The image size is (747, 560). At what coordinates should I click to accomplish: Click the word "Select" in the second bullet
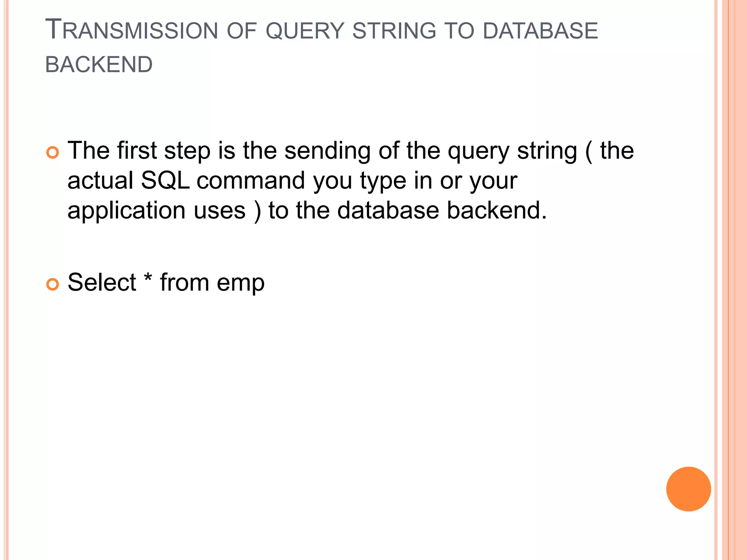pos(102,282)
